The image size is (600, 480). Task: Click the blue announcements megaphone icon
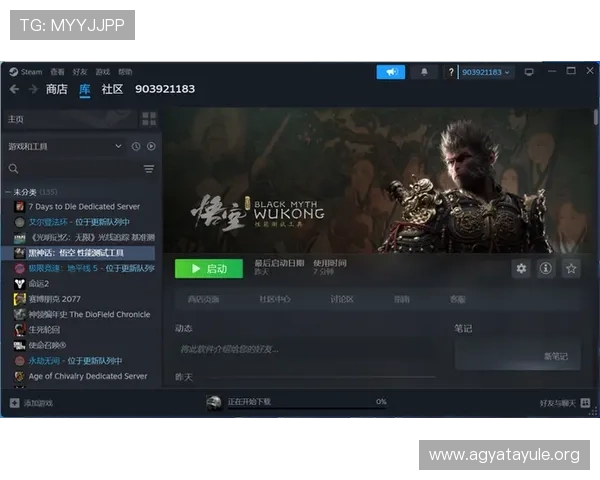pyautogui.click(x=390, y=72)
